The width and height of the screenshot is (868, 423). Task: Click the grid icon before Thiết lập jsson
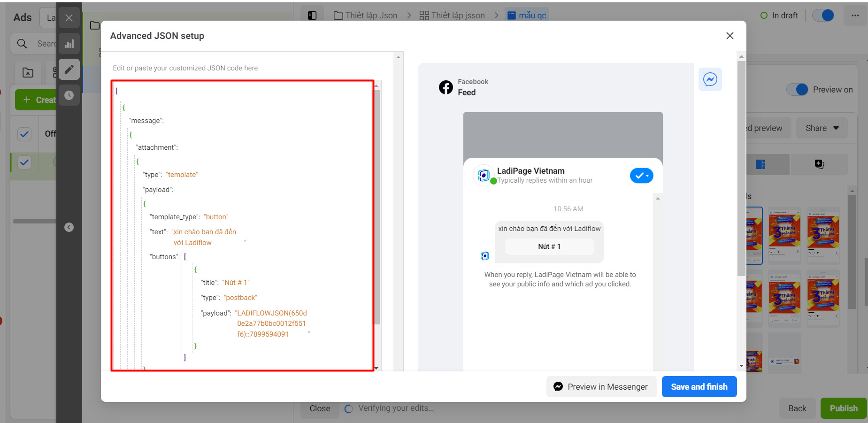coord(424,15)
